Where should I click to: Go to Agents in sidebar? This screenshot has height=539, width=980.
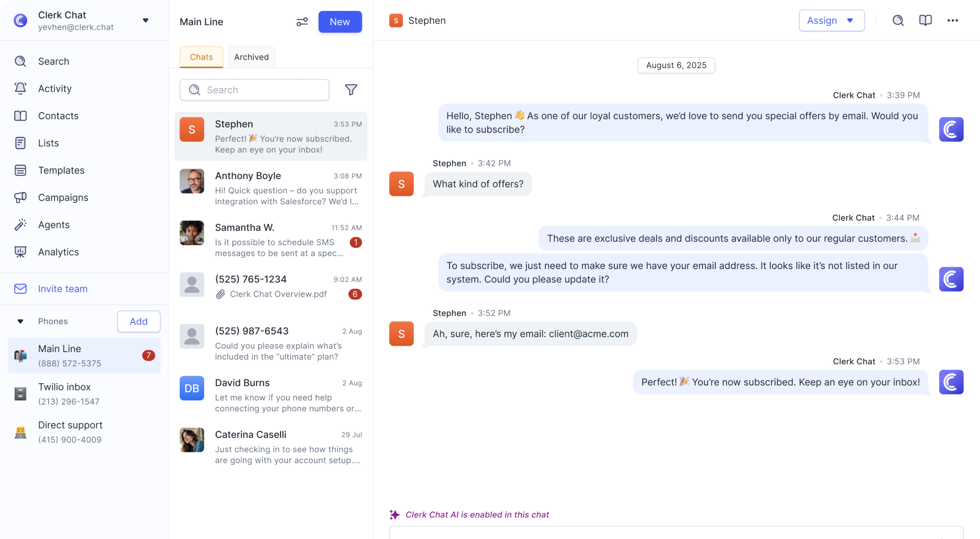(54, 225)
